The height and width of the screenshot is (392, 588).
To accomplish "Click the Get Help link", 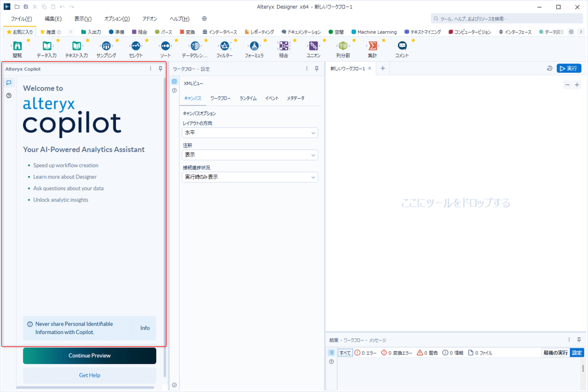I will point(89,374).
